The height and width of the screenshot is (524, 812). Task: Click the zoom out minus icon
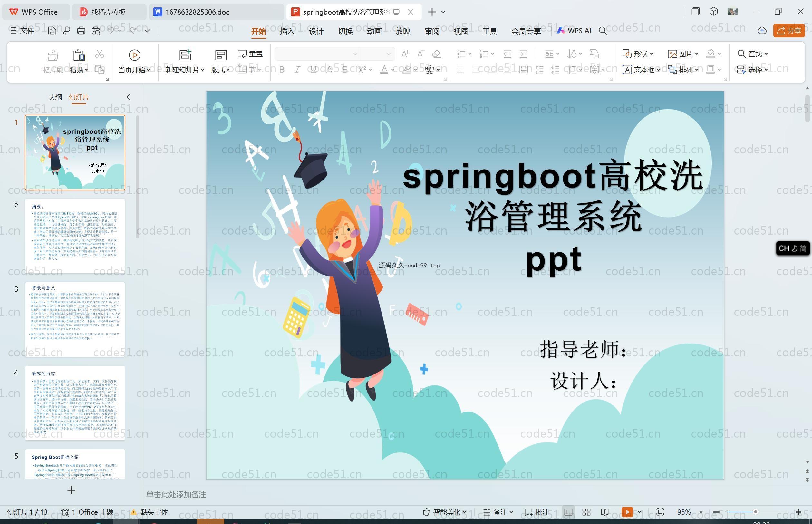pyautogui.click(x=716, y=512)
